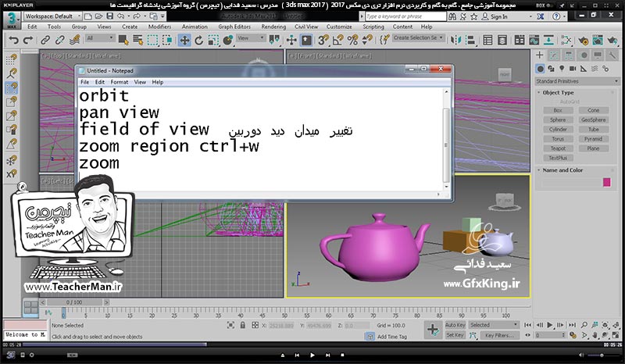Toggle Isolate Selection in status bar
Image resolution: width=625 pixels, height=364 pixels.
point(230,325)
